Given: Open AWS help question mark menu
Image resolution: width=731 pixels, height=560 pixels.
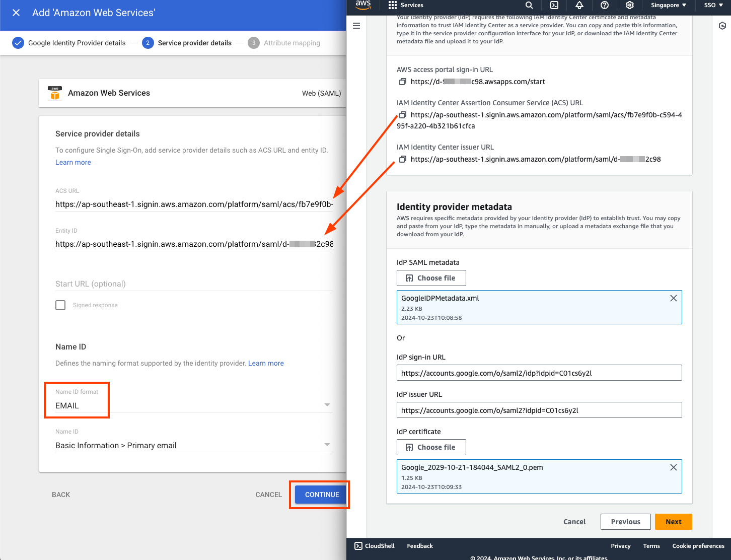Looking at the screenshot, I should click(605, 5).
